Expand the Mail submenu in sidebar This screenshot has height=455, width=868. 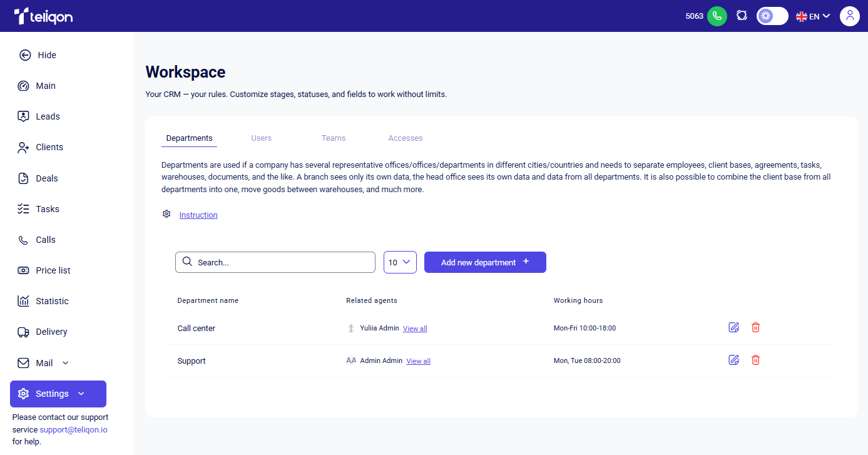(x=66, y=363)
